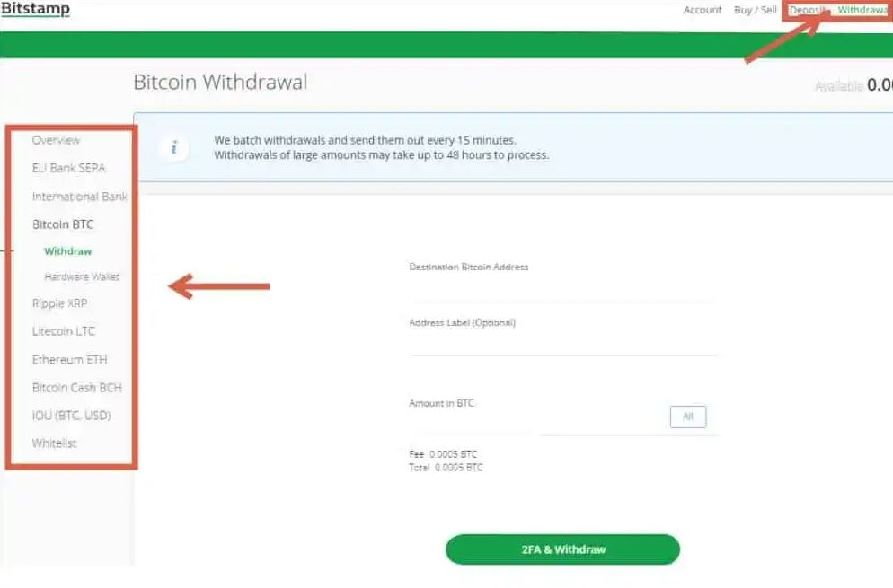Go to the Deposit page
The height and width of the screenshot is (588, 893).
coord(808,10)
